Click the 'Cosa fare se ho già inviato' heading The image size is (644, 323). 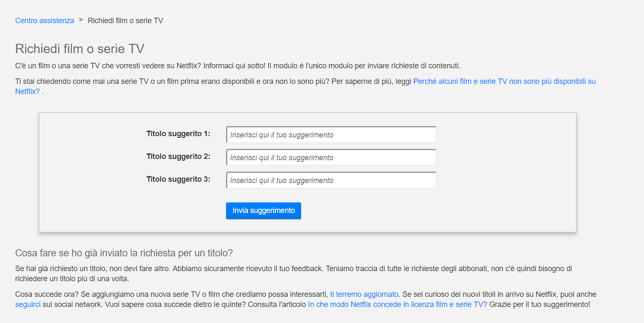tap(124, 253)
